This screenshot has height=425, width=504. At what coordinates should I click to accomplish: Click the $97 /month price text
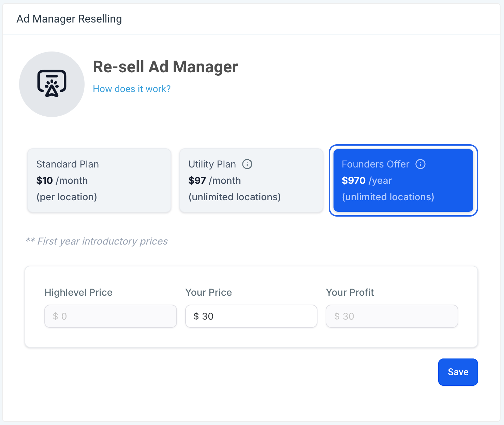click(215, 180)
